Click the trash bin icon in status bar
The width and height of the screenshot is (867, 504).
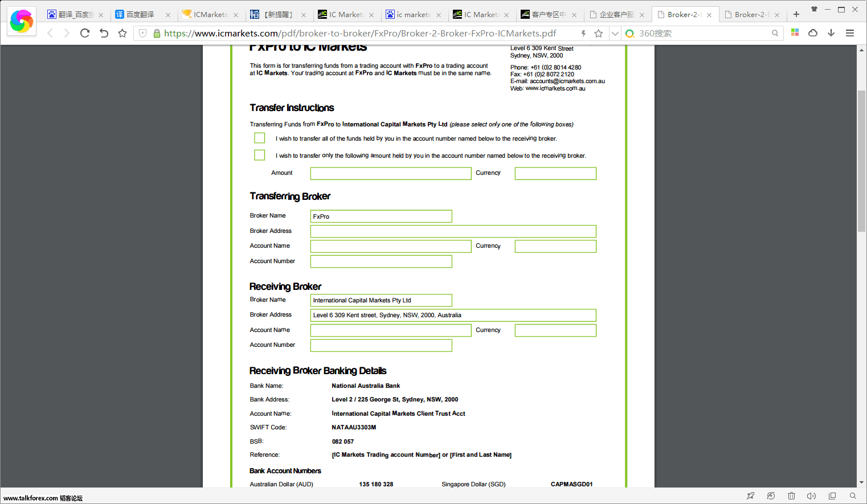tap(791, 496)
